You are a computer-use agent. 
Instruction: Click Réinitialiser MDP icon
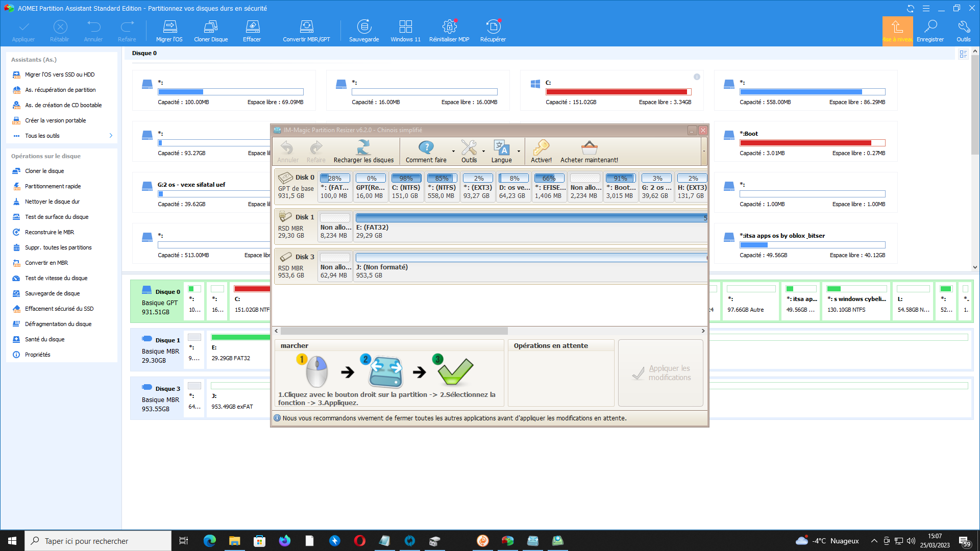[x=449, y=31]
